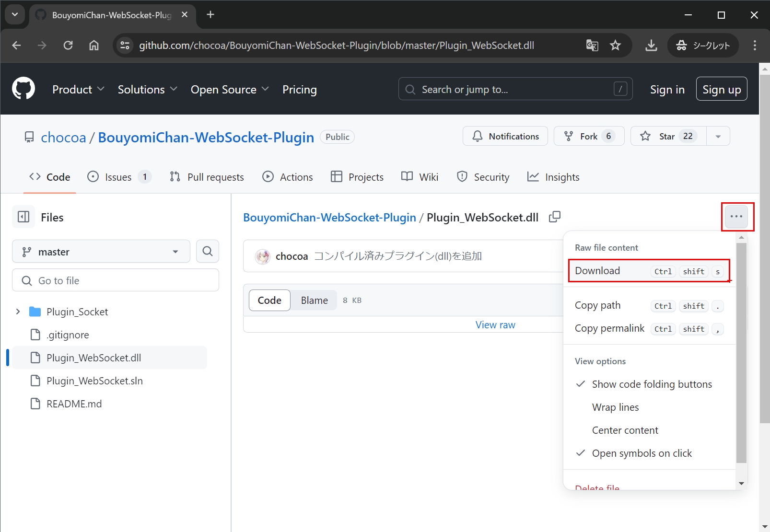Image resolution: width=770 pixels, height=532 pixels.
Task: Select Code view toggle
Action: (x=269, y=300)
